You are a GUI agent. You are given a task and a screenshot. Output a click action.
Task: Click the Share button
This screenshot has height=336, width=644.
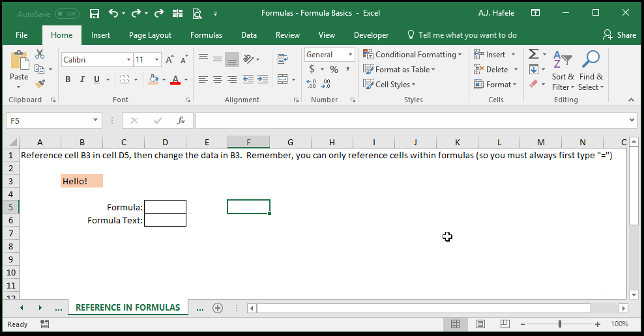click(620, 35)
